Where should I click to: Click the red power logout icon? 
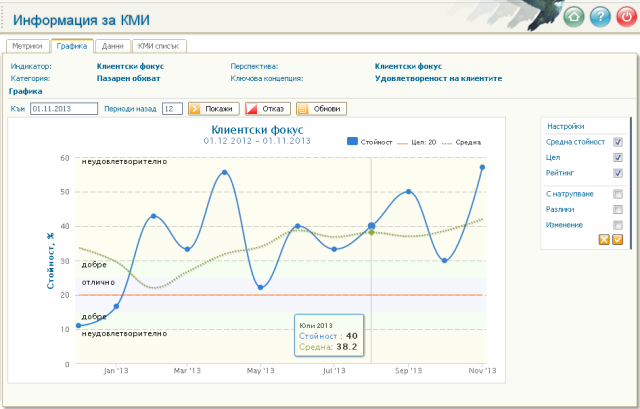(627, 17)
